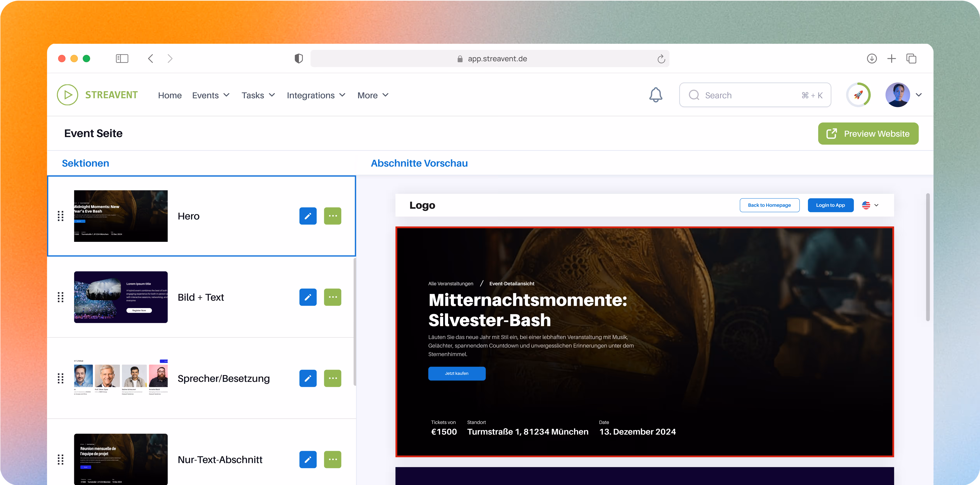Click the €1500 ticket price
This screenshot has height=485, width=980.
tap(444, 432)
